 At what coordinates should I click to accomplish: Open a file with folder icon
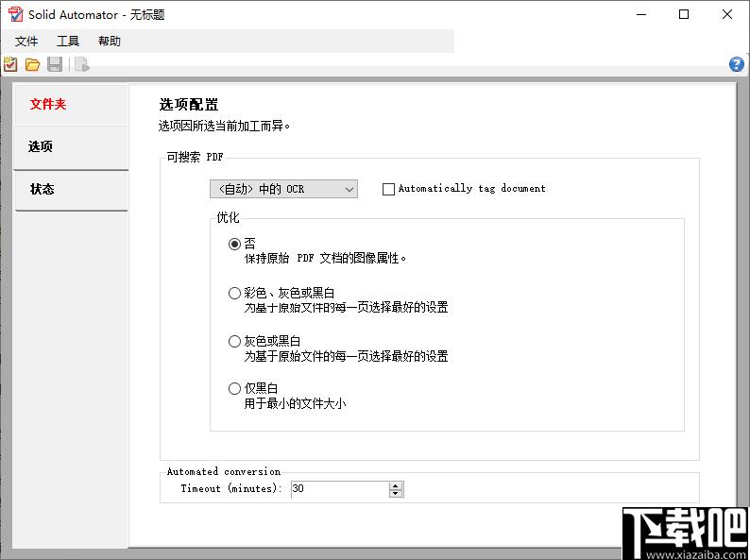(x=32, y=64)
